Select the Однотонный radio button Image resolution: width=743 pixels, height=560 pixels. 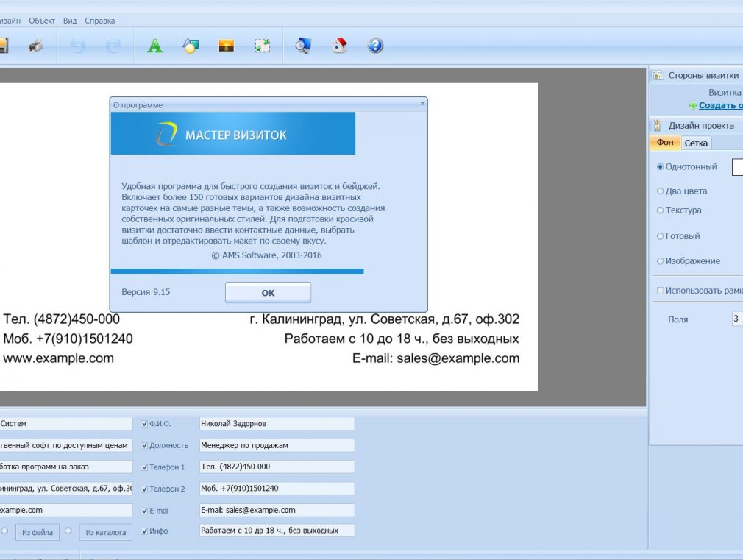[660, 166]
